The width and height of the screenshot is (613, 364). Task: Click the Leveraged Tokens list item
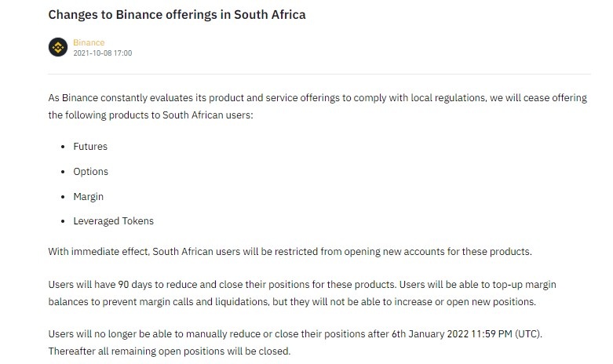pyautogui.click(x=113, y=221)
